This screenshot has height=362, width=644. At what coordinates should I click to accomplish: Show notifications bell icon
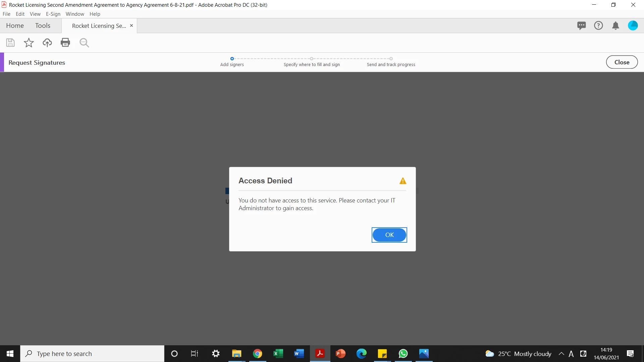pos(615,25)
